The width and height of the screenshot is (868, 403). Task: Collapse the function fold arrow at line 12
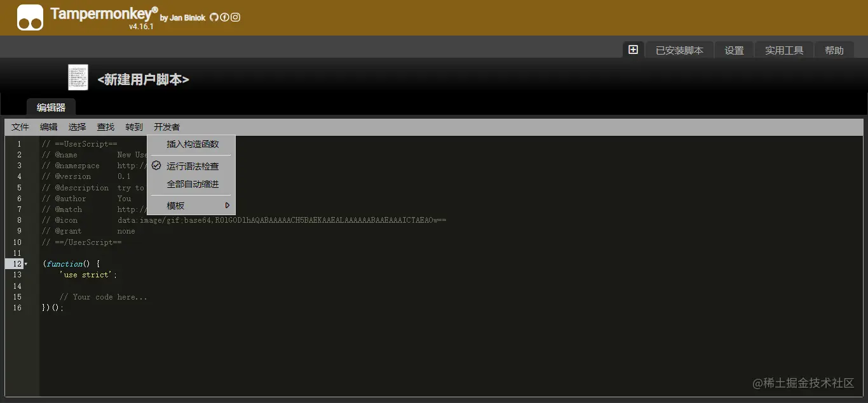point(26,264)
